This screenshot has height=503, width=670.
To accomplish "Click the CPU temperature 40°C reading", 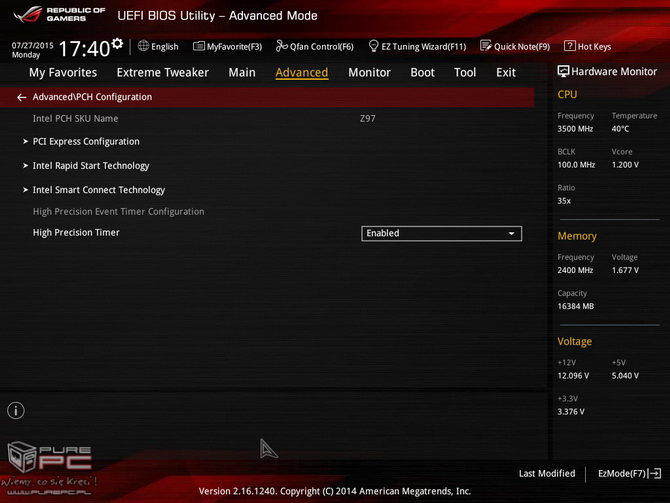I will point(620,129).
